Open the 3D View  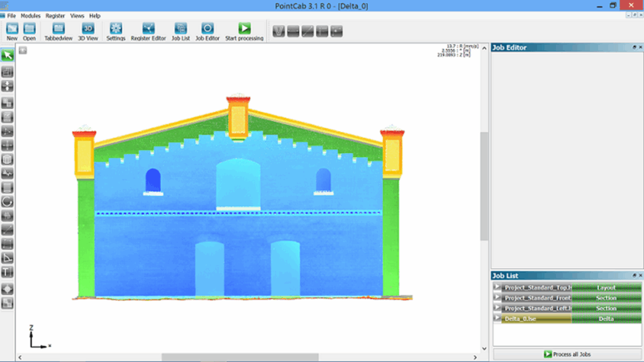pos(88,29)
